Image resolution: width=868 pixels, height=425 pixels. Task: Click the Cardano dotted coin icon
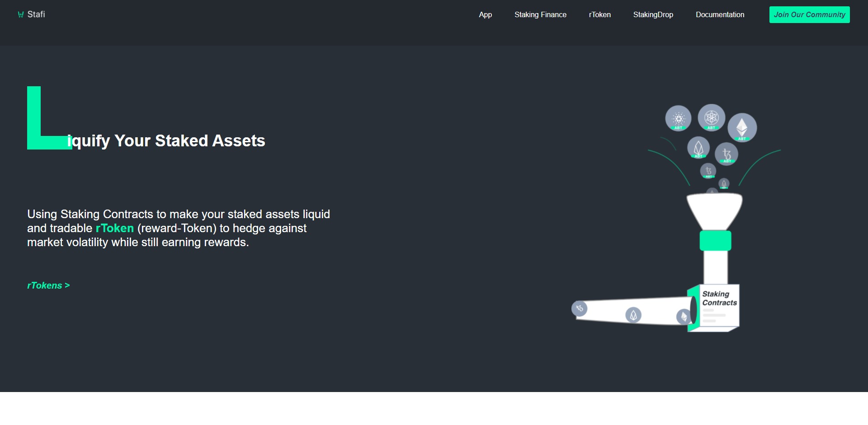click(x=678, y=119)
